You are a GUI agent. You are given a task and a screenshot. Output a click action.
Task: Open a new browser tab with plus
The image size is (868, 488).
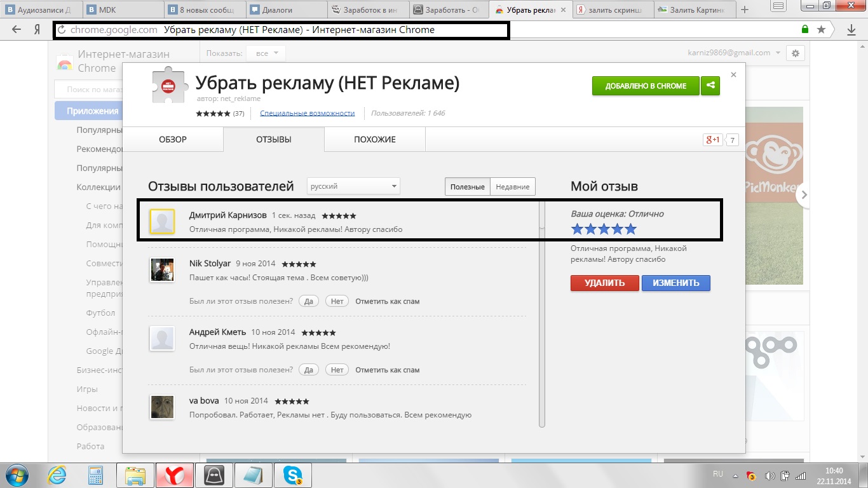(745, 10)
